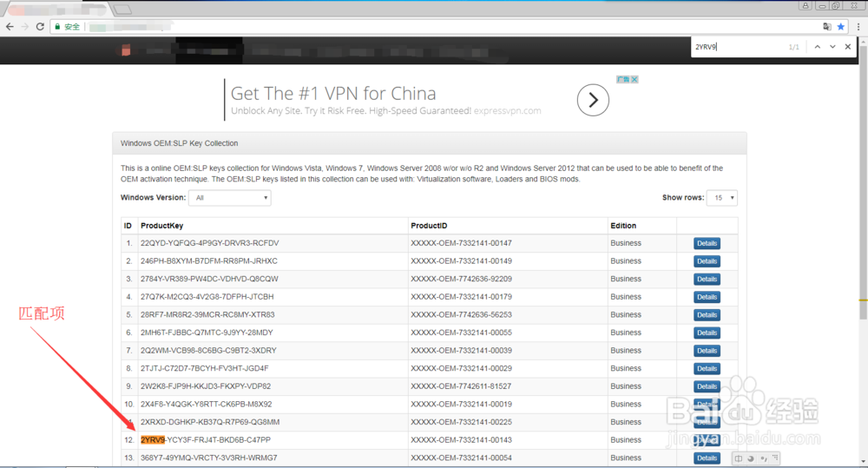Viewport: 868px width, 468px height.
Task: Click the Get The #1 VPN ad headline
Action: click(333, 93)
